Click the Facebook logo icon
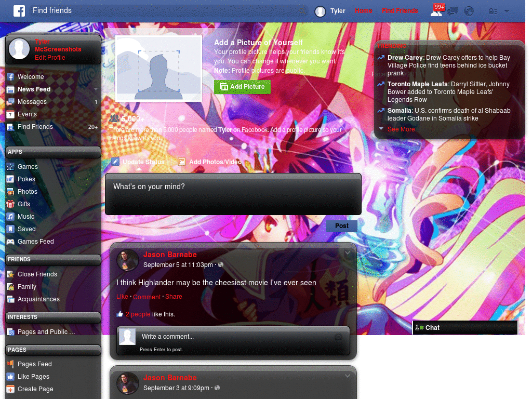Image resolution: width=532 pixels, height=399 pixels. coord(19,11)
